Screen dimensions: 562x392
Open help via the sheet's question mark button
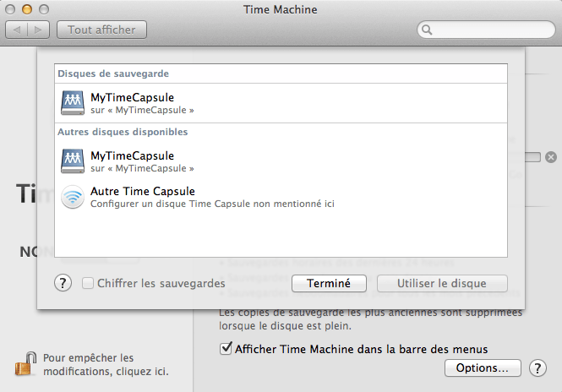(63, 283)
